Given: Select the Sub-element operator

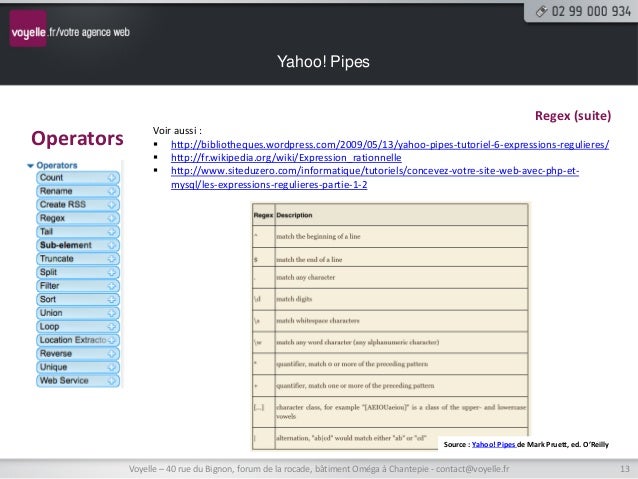Looking at the screenshot, I should click(x=78, y=245).
